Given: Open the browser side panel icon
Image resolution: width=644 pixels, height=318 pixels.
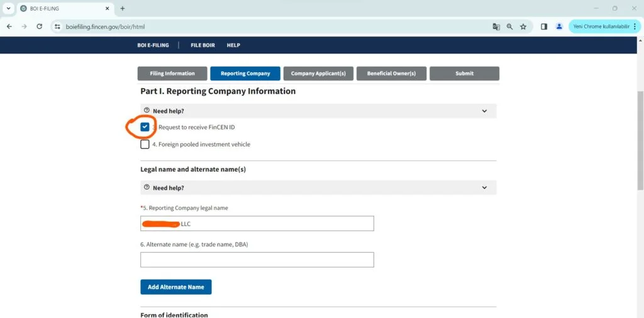Looking at the screenshot, I should click(544, 27).
